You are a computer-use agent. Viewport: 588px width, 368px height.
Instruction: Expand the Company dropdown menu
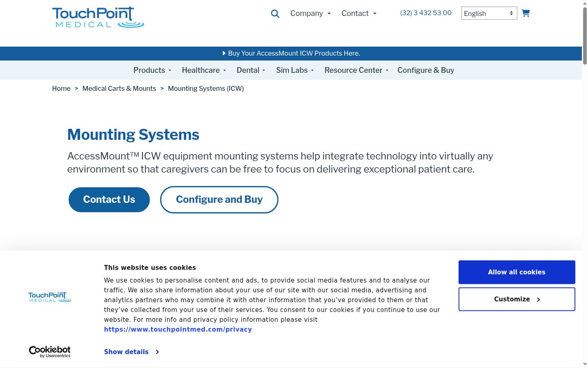[x=310, y=13]
